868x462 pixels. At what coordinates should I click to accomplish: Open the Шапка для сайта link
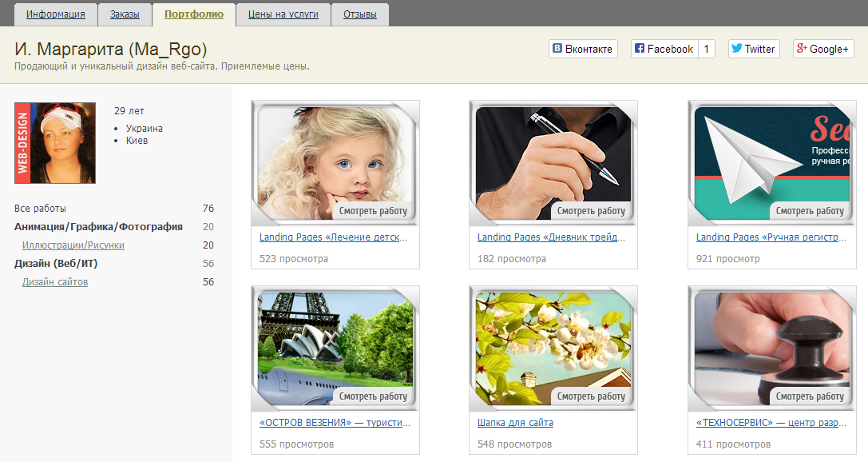pos(515,423)
